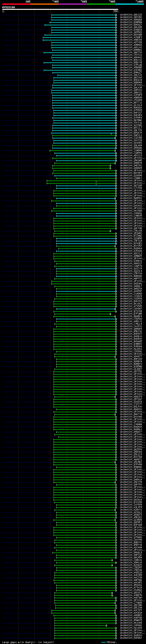Viewport: 146px width, 644px height.
Task: Select label UniRef100_B8B969
Action: (131, 82)
